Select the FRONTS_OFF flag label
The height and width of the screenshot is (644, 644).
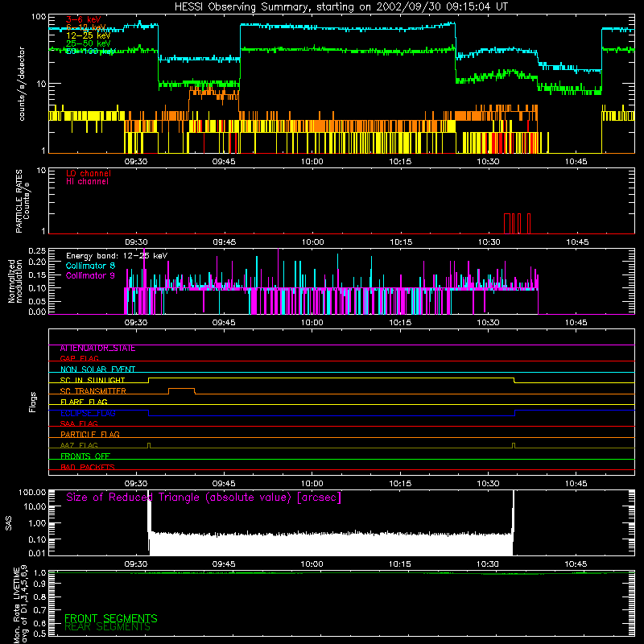pyautogui.click(x=85, y=456)
